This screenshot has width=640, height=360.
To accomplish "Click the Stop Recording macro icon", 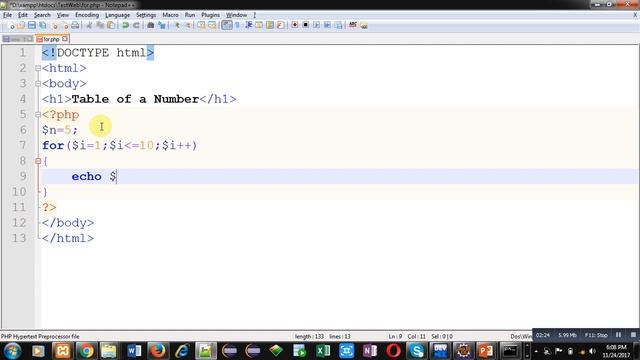I will (305, 25).
